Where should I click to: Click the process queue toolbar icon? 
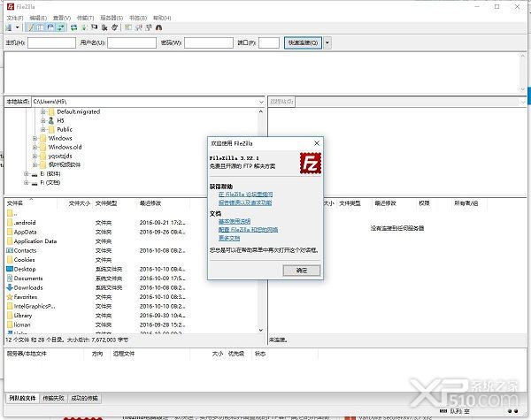pos(84,27)
